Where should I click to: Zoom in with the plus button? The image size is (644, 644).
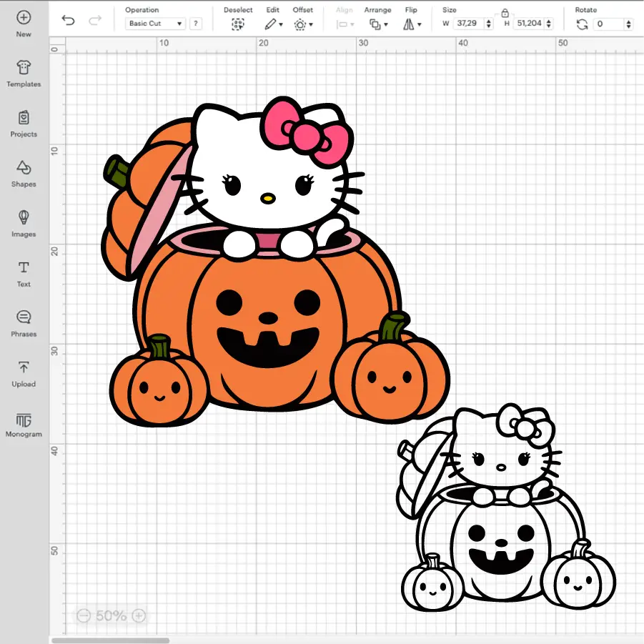tap(139, 615)
